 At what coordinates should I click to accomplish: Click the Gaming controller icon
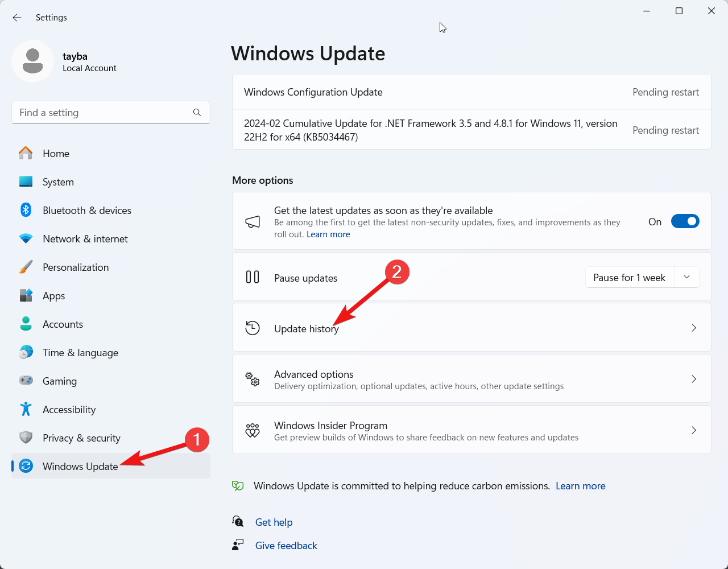tap(26, 381)
